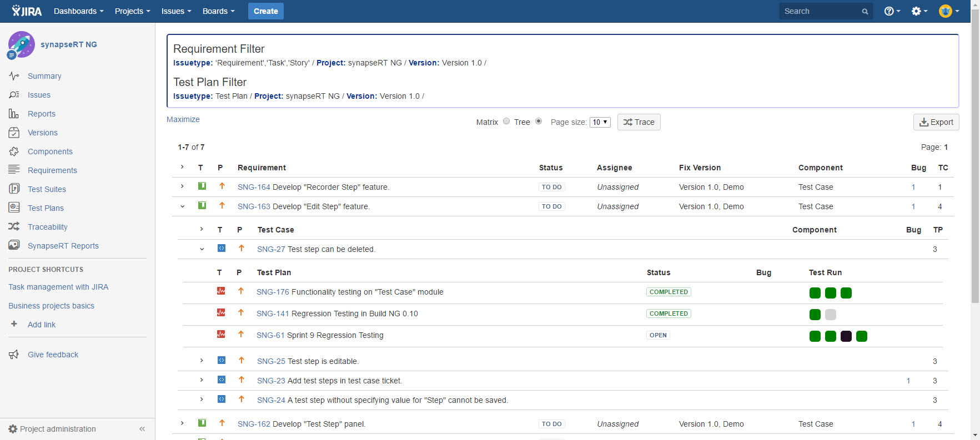Expand the SNG-164 requirement row

182,186
